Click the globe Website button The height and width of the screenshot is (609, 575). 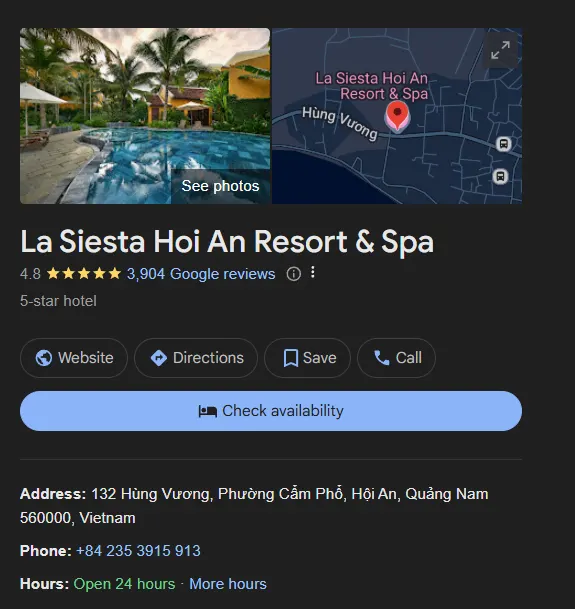pos(74,358)
